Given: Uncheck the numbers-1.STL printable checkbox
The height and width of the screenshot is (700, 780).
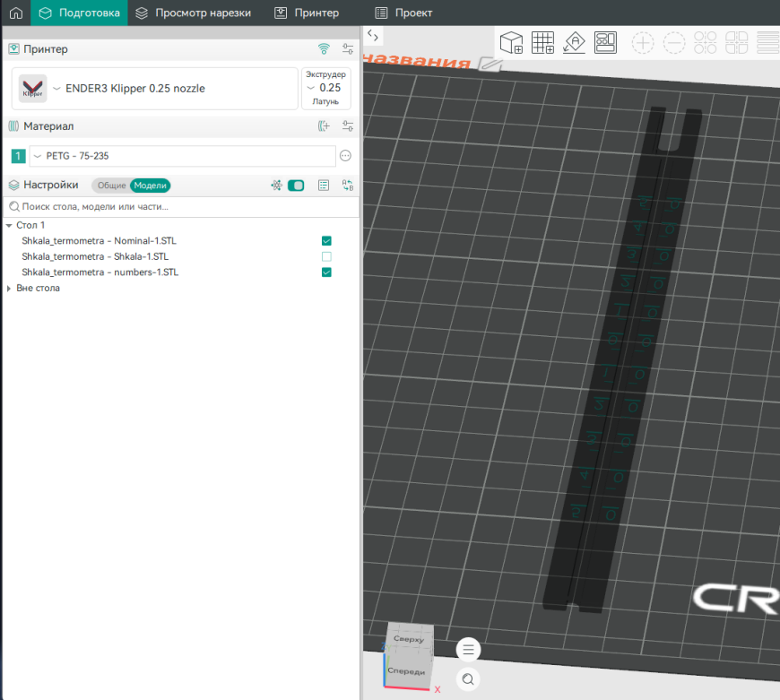Looking at the screenshot, I should [326, 272].
